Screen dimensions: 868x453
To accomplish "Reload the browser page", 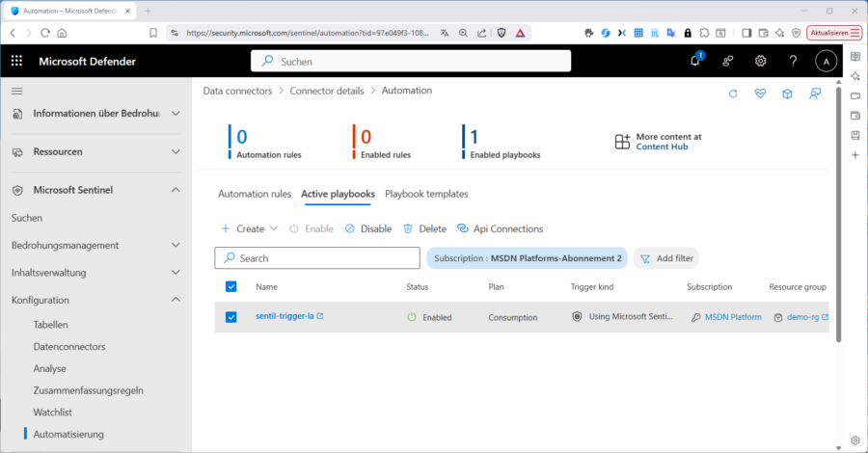I will (x=45, y=33).
